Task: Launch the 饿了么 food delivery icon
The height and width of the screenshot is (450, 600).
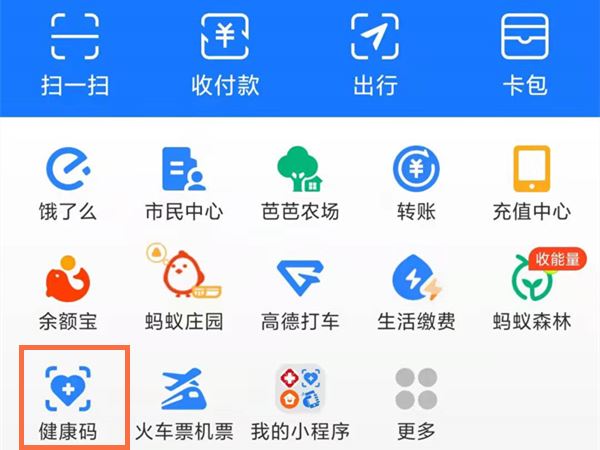Action: (x=68, y=169)
